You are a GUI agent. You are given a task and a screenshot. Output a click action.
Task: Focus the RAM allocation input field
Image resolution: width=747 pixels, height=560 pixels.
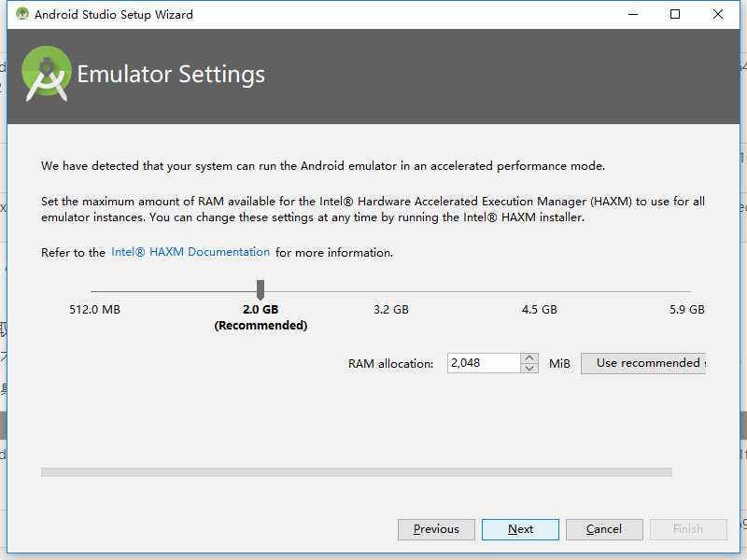point(483,363)
